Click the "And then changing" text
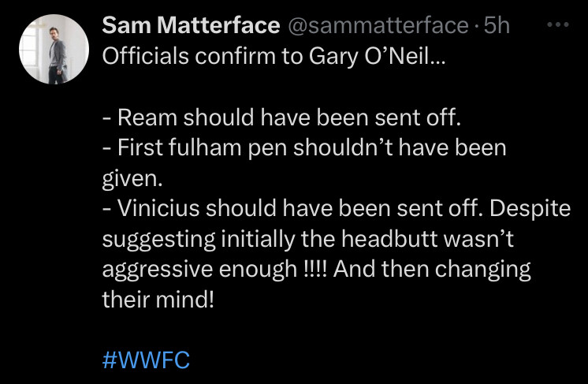The width and height of the screenshot is (588, 384). (x=432, y=270)
